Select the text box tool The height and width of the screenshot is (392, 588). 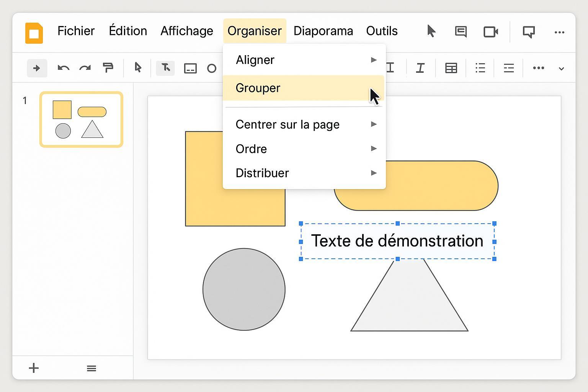click(x=165, y=68)
